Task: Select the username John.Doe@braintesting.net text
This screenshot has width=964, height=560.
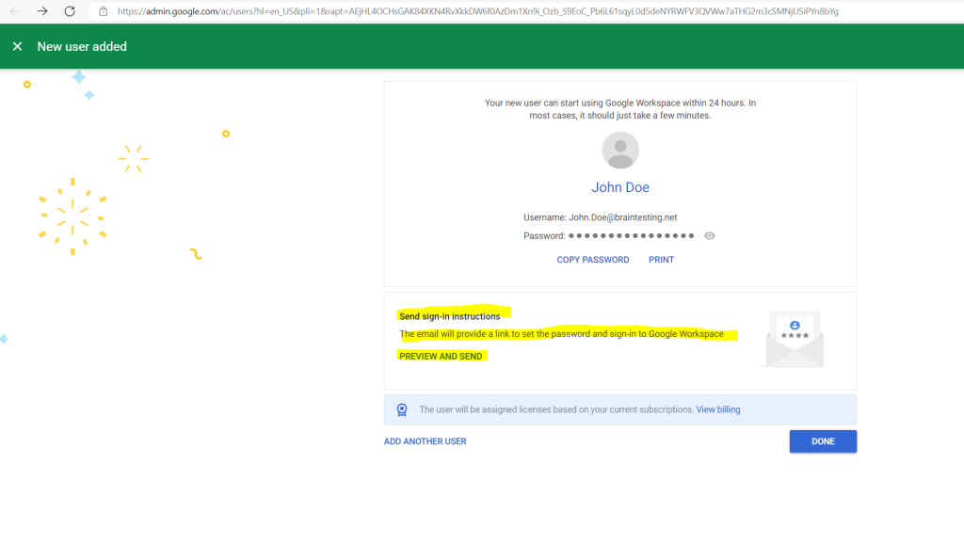Action: tap(623, 217)
